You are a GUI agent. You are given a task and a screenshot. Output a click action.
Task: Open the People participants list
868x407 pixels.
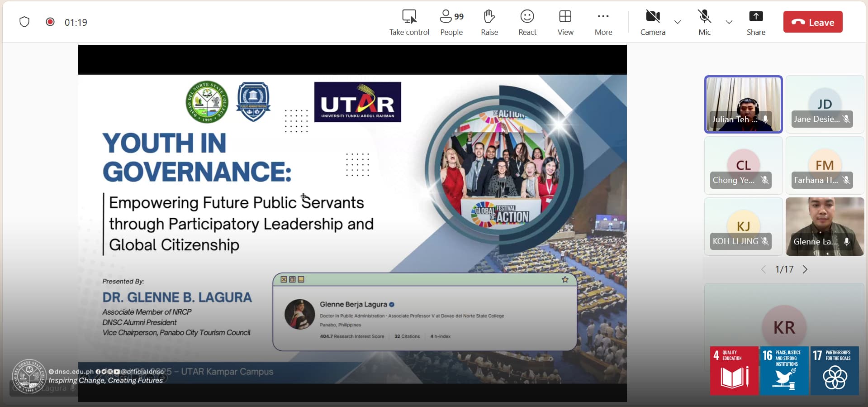click(451, 22)
